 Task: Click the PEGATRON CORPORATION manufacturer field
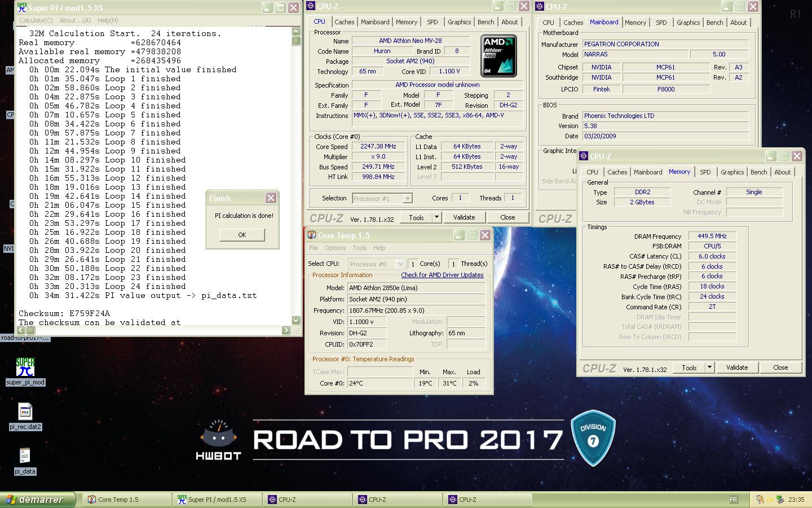pos(665,44)
